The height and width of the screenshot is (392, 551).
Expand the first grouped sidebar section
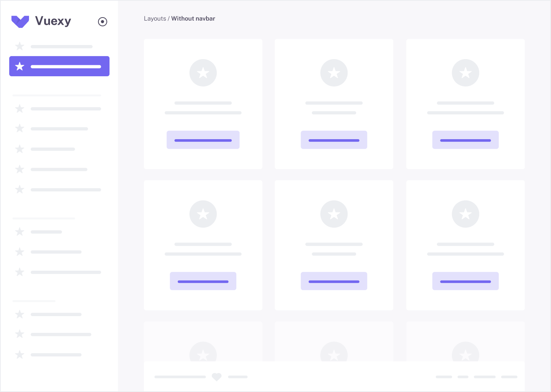coord(57,95)
